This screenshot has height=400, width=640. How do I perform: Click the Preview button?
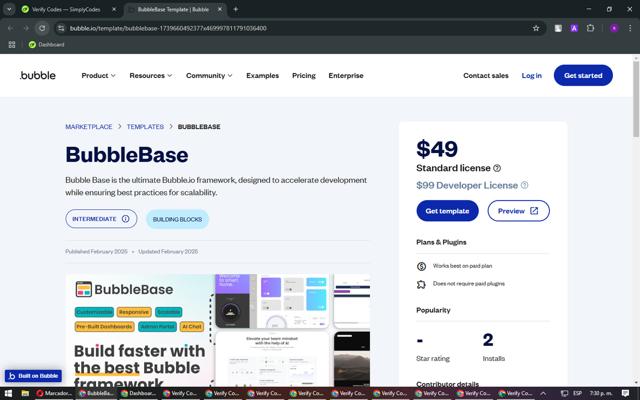(x=518, y=211)
